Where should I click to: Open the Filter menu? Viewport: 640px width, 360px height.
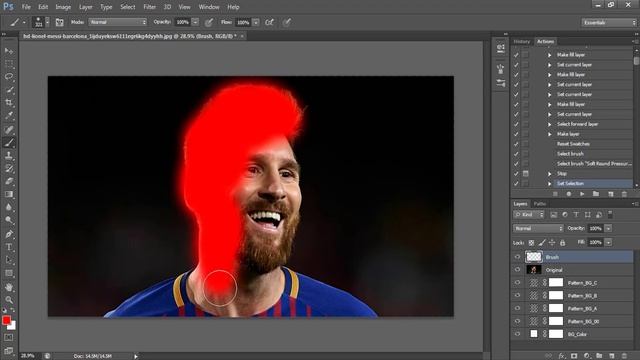[x=149, y=7]
